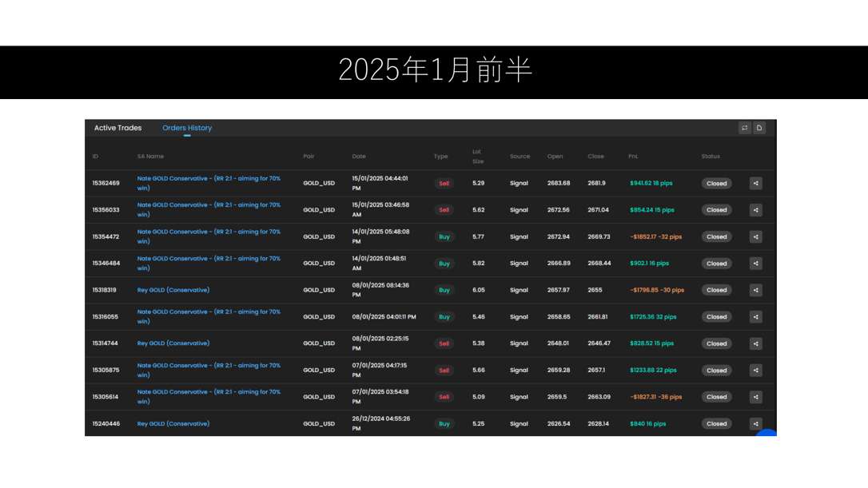Click the Closed status badge for trade 15362469
Screen dimensions: 868x488
[x=716, y=184]
